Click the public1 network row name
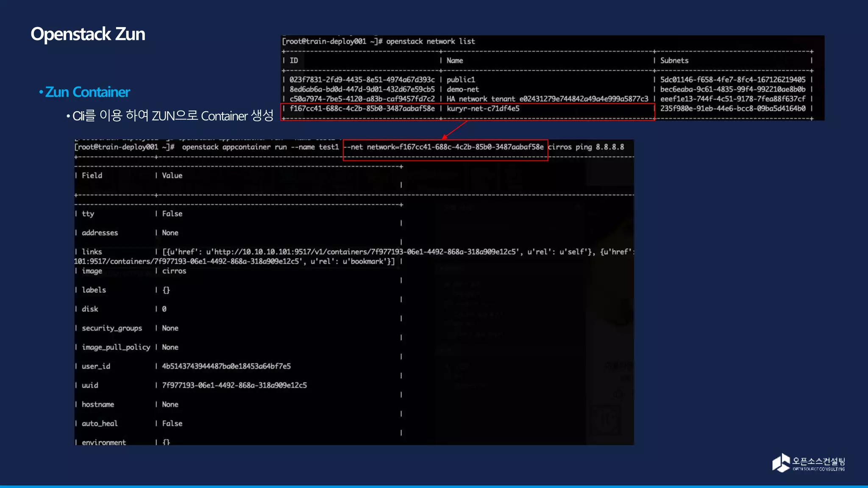Screen dimensions: 868x488 (460, 80)
